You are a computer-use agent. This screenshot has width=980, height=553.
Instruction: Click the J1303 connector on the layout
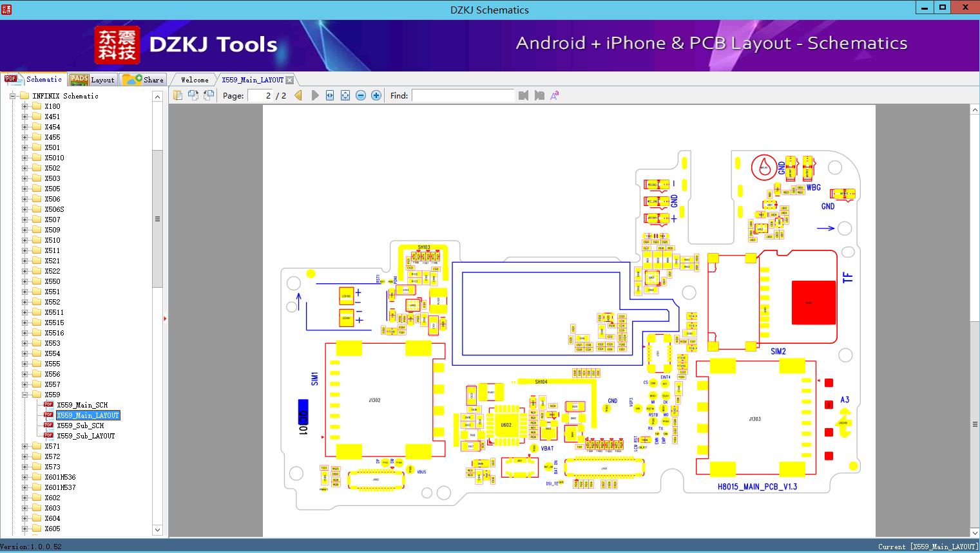click(x=756, y=418)
